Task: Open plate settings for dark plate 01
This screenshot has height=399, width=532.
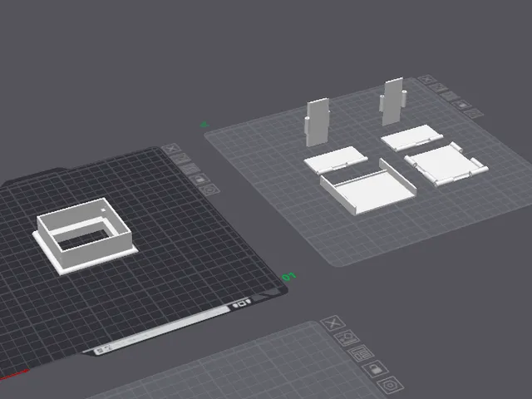Action: click(x=209, y=190)
